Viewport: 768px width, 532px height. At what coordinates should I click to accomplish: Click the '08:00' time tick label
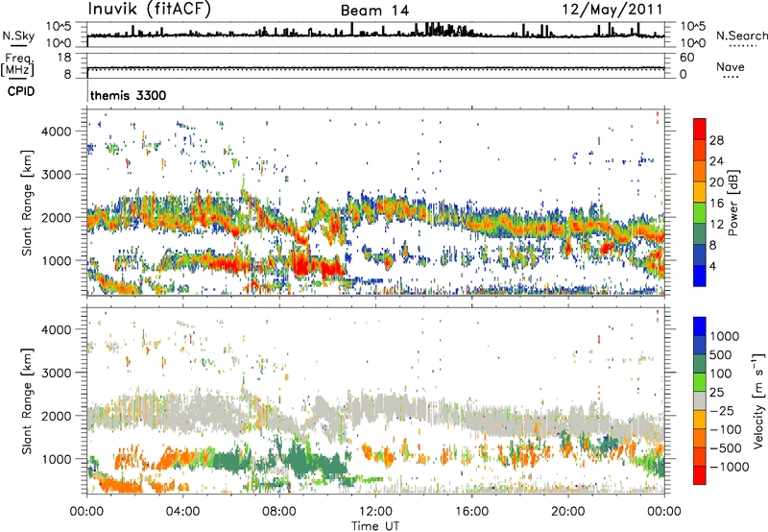(x=279, y=512)
